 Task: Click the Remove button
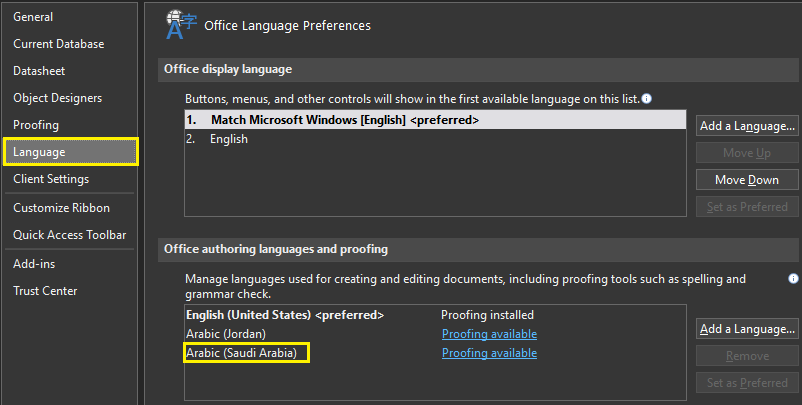747,356
